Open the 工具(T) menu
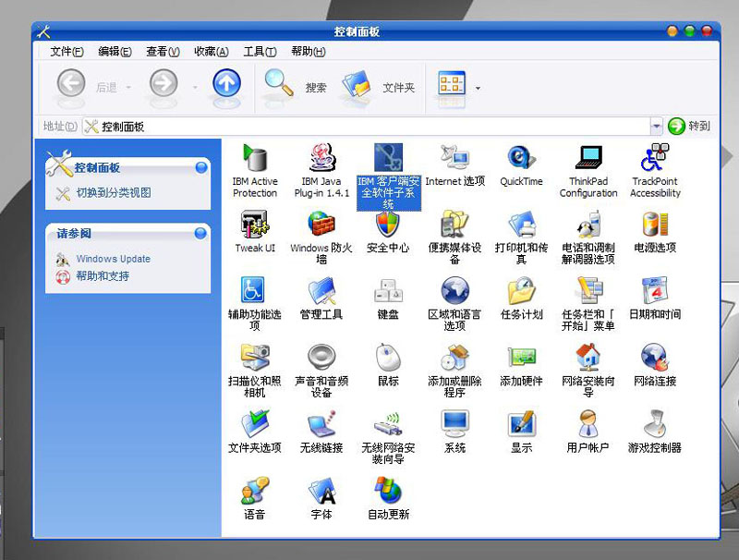 click(x=260, y=52)
